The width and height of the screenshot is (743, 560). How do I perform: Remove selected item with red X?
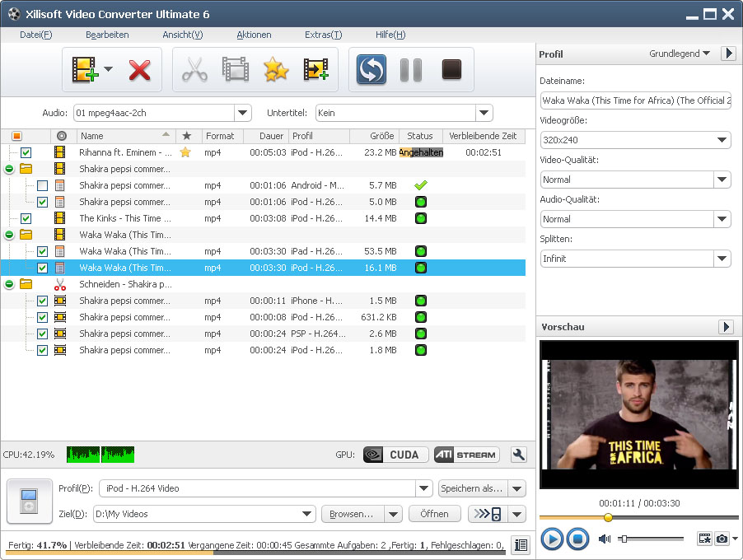pyautogui.click(x=139, y=70)
